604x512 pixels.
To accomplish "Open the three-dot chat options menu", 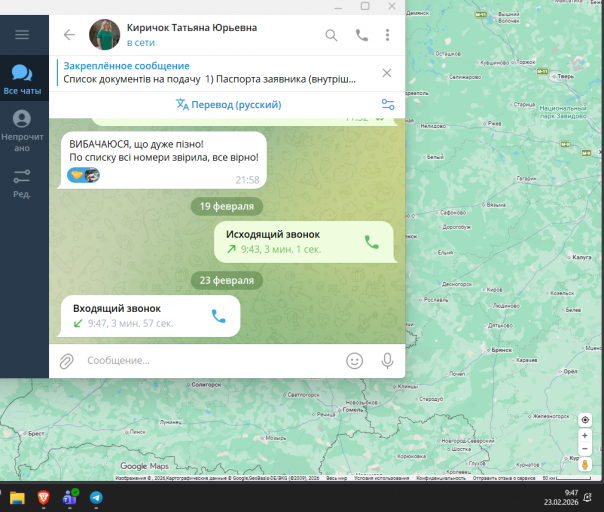I will pos(388,35).
